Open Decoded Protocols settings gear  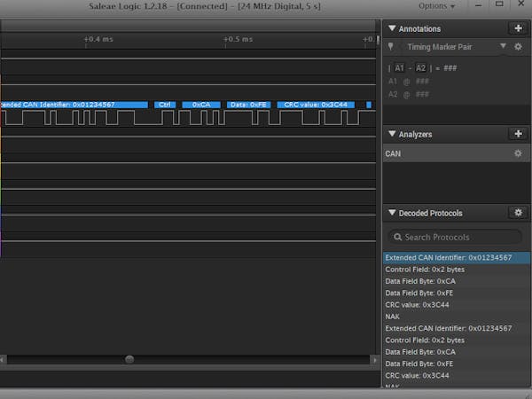(518, 213)
